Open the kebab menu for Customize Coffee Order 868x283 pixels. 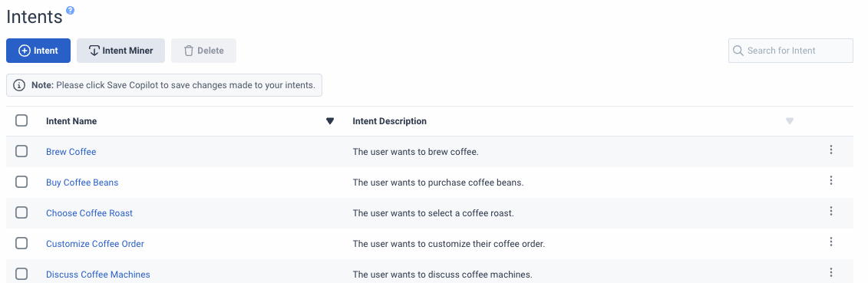[x=831, y=242]
